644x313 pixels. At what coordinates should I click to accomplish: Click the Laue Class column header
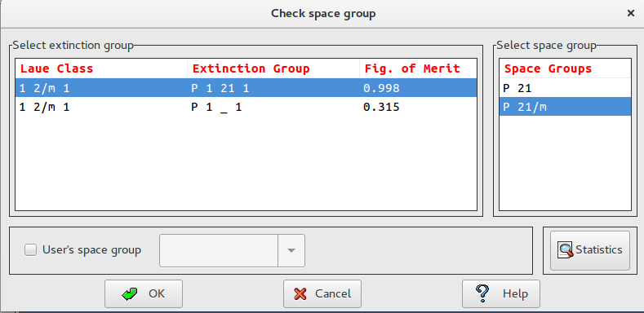tap(101, 68)
